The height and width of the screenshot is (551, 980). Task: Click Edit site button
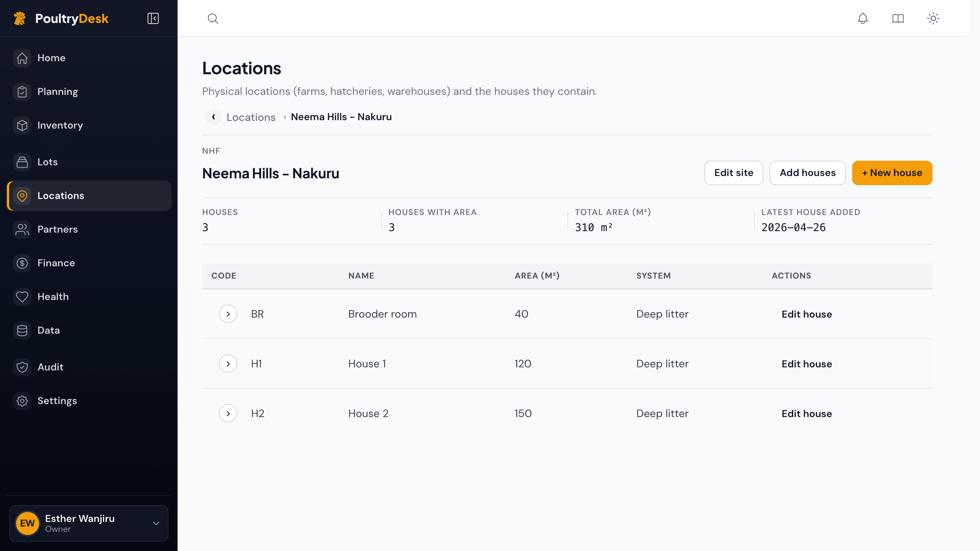[733, 173]
